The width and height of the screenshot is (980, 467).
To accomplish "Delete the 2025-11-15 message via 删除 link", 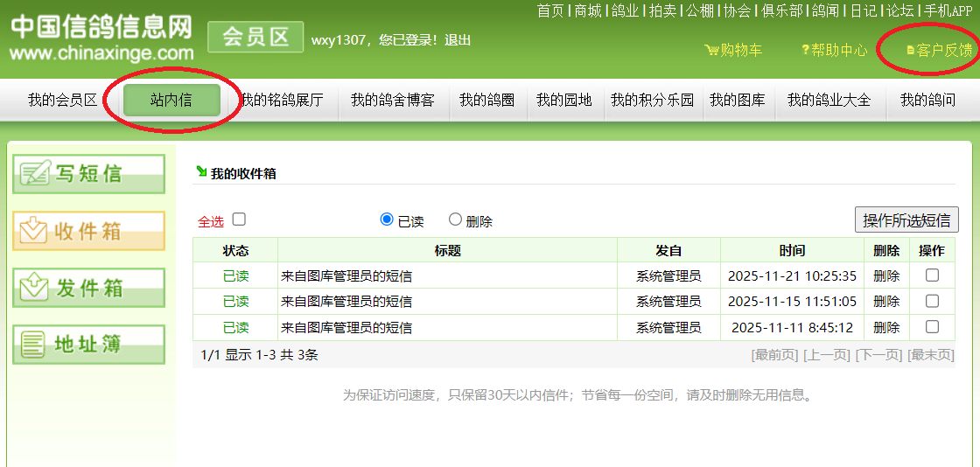I will click(x=885, y=302).
